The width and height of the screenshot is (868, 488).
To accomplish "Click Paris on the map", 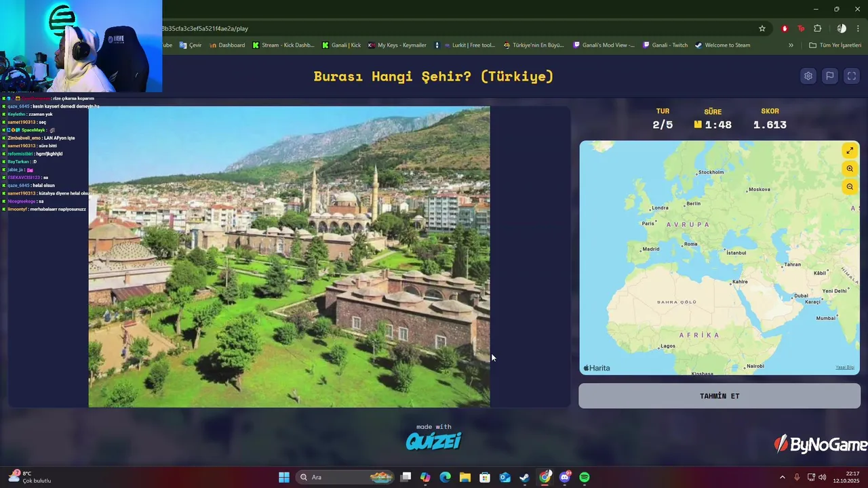I will 648,223.
